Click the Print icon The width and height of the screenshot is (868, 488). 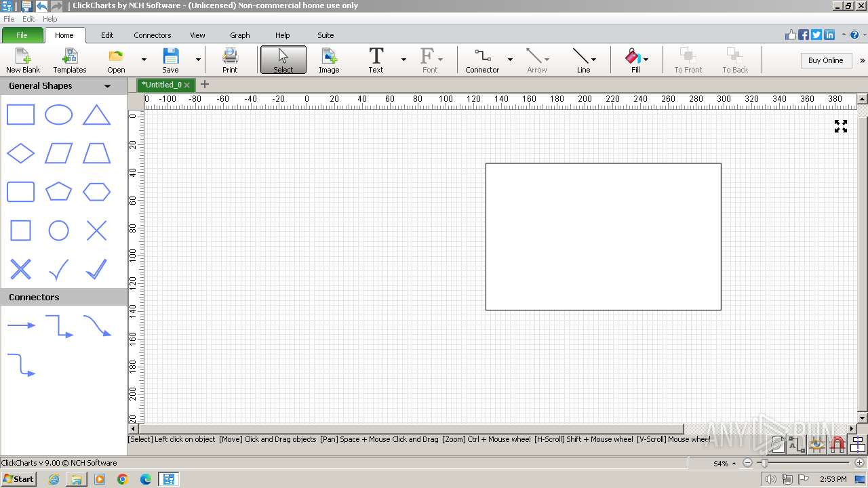pyautogui.click(x=230, y=60)
